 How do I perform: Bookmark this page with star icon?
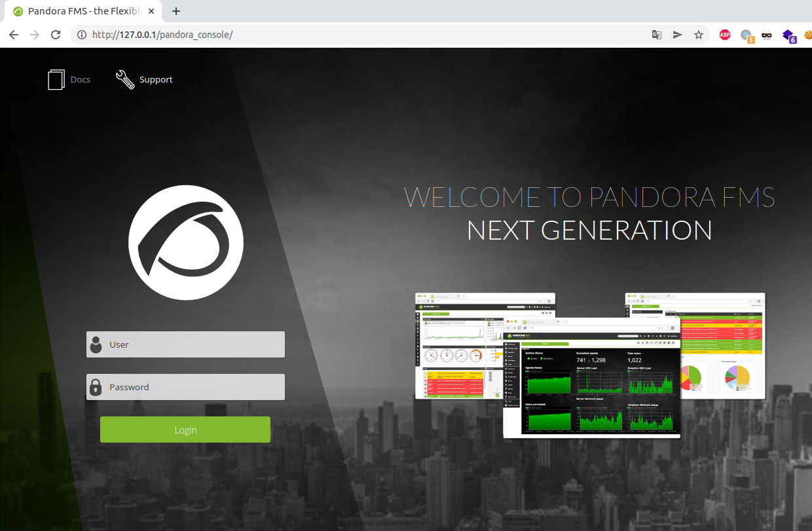coord(699,35)
